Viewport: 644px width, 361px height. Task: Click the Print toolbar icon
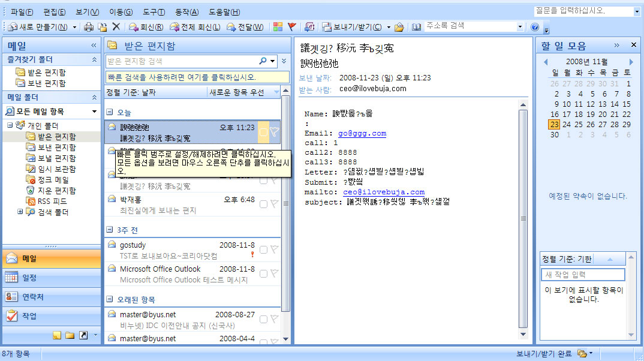click(89, 27)
